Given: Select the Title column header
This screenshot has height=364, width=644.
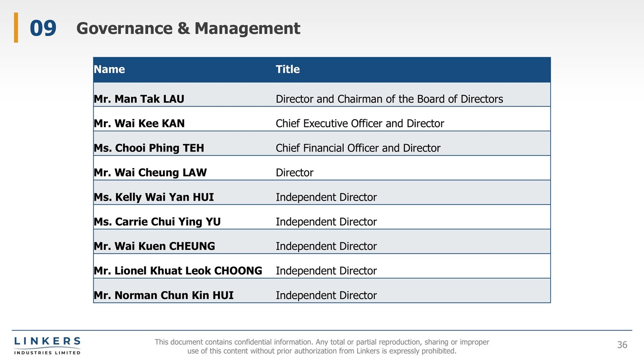Looking at the screenshot, I should (x=288, y=70).
